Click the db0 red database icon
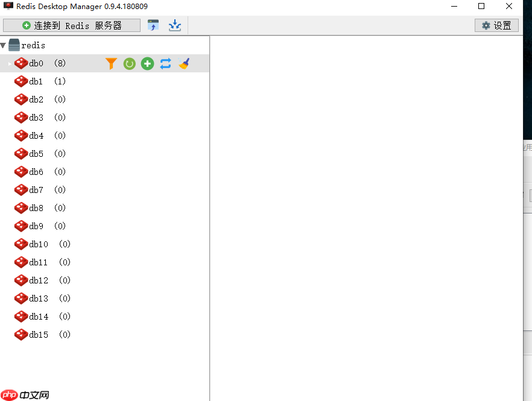Viewport: 532px width, 401px height. [21, 63]
